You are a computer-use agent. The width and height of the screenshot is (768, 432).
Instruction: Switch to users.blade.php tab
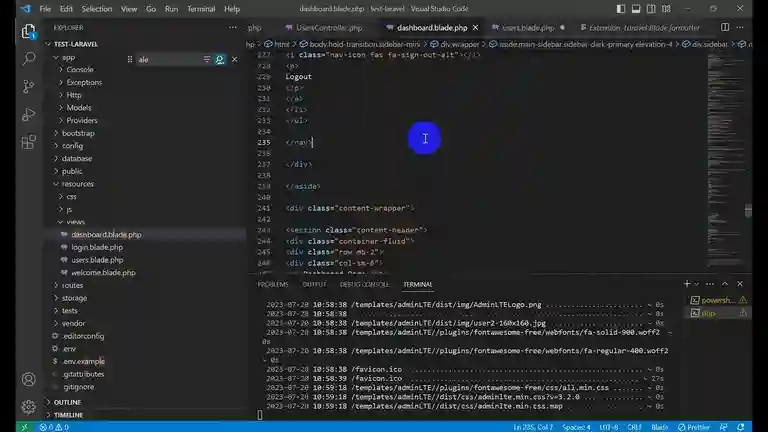pyautogui.click(x=528, y=28)
